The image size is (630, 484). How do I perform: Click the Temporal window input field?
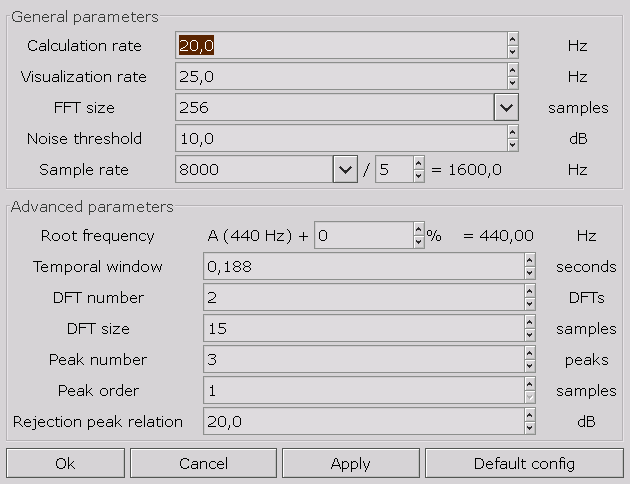coord(364,266)
